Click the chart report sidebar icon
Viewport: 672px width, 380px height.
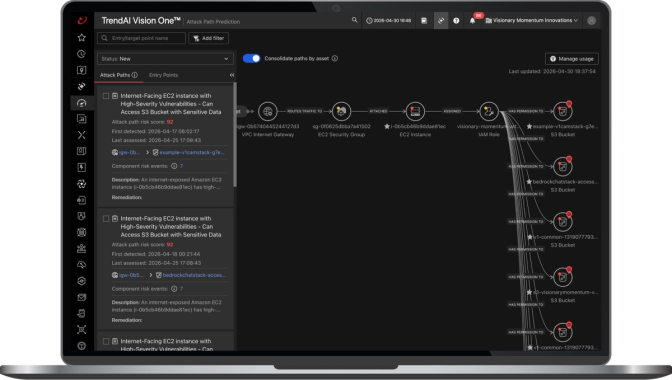point(81,119)
